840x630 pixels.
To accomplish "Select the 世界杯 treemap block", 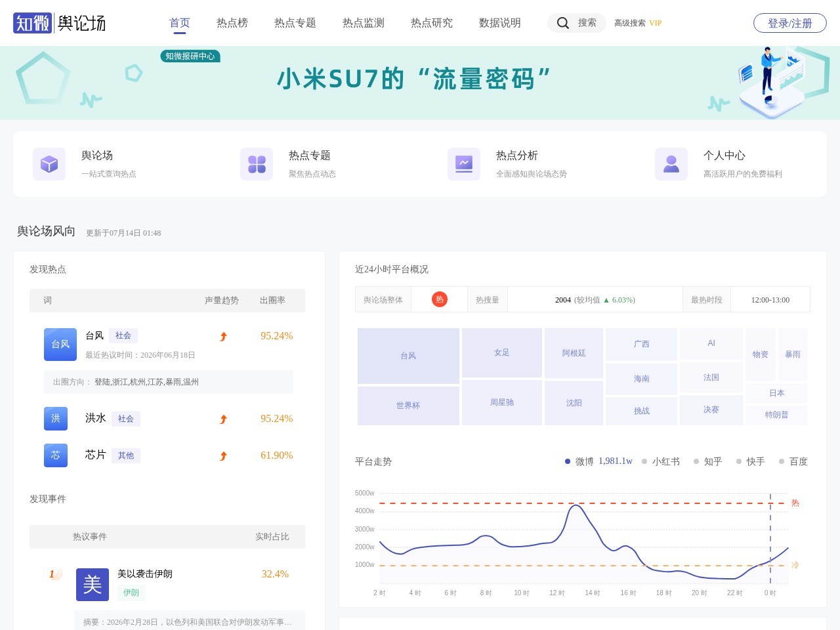I will pyautogui.click(x=408, y=406).
